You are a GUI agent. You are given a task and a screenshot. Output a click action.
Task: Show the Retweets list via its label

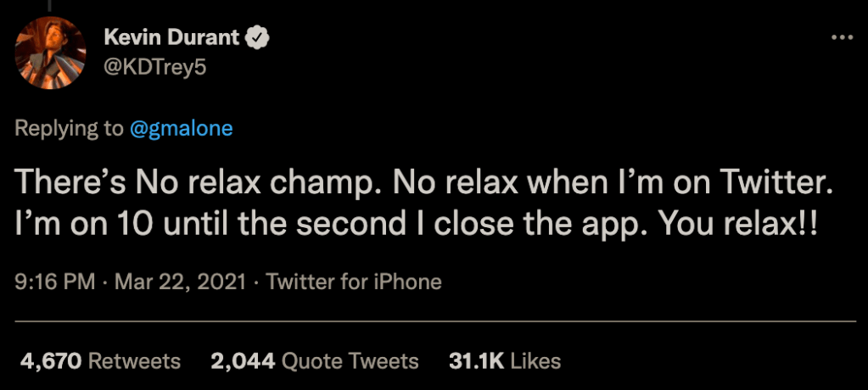tap(135, 361)
